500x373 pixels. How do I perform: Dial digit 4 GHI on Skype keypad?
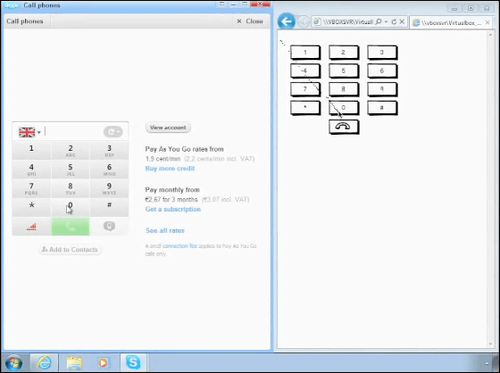(x=31, y=169)
